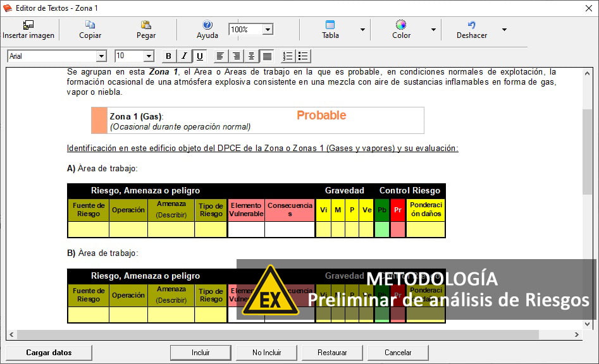Click the Tipo de Riesgo header in table A
This screenshot has width=599, height=364.
coord(211,210)
